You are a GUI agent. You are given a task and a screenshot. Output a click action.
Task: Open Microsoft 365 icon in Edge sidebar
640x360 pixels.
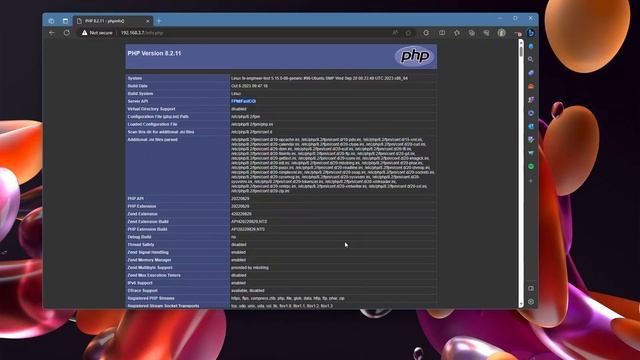(531, 113)
